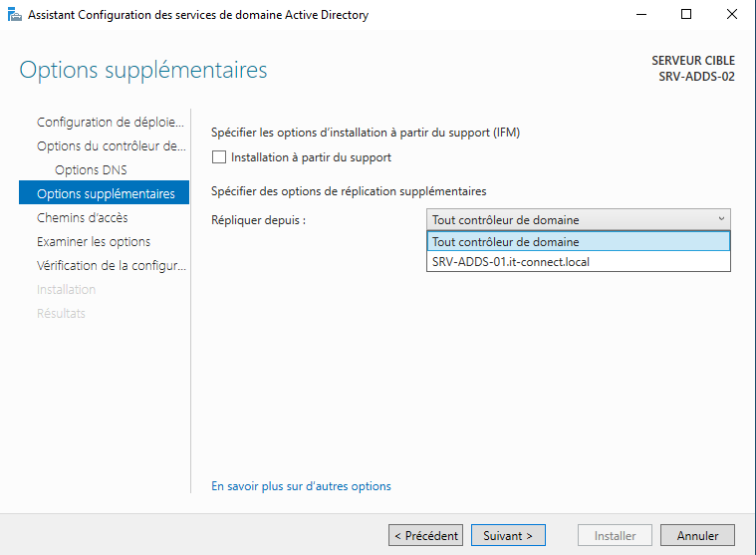Enable Installation à partir du support checkbox

(219, 157)
